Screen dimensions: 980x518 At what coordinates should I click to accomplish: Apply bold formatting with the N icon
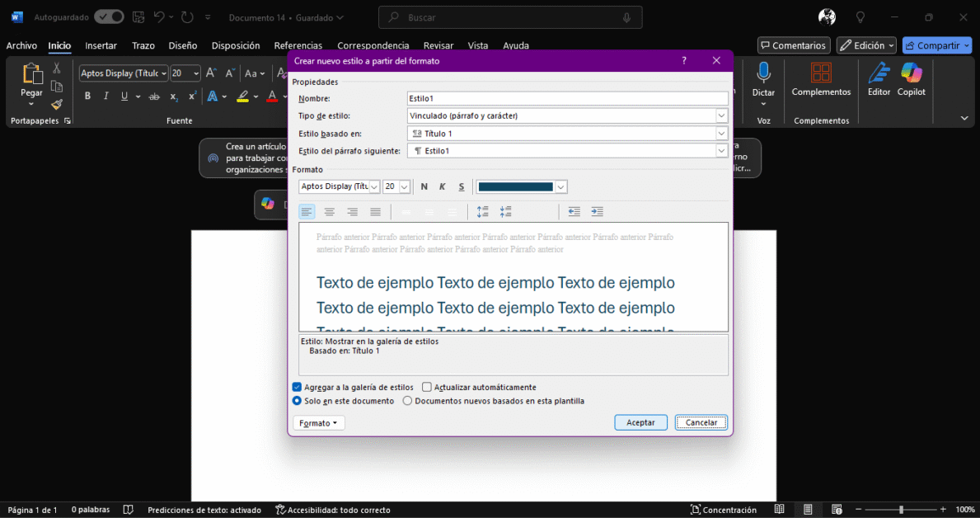point(424,186)
